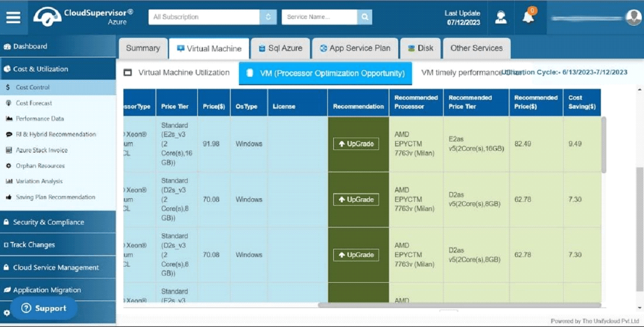Screen dimensions: 644x327
Task: Open the profile avatar menu
Action: coord(634,17)
